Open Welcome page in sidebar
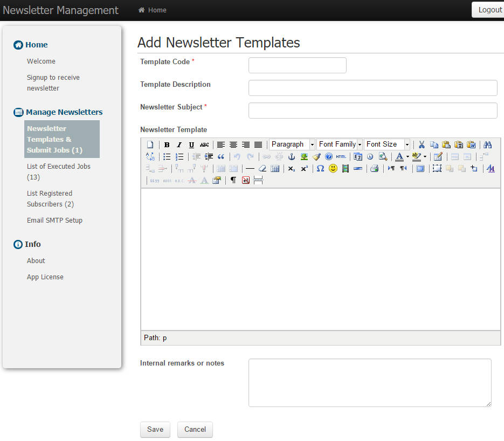The image size is (504, 441). 41,61
